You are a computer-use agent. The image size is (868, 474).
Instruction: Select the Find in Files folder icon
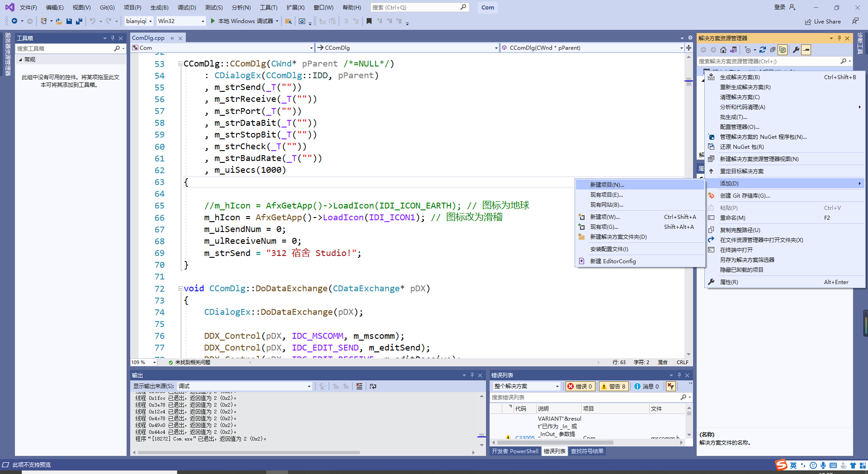[x=289, y=21]
